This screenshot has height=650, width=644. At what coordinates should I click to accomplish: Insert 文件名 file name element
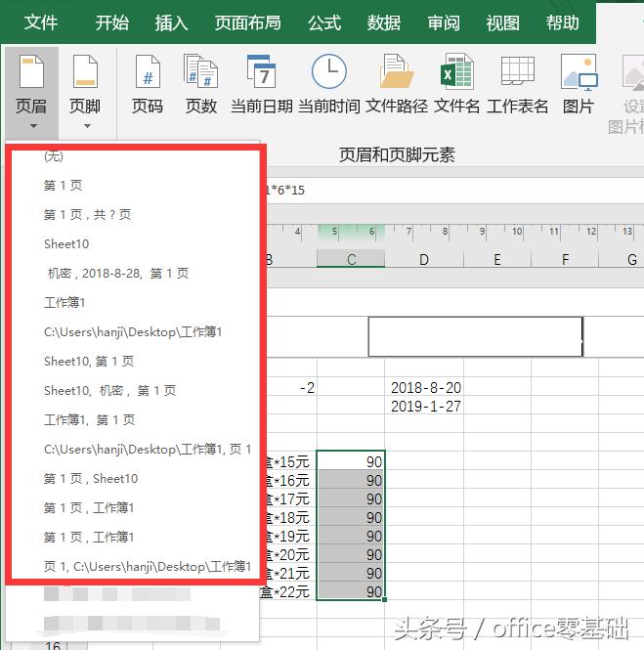tap(456, 86)
